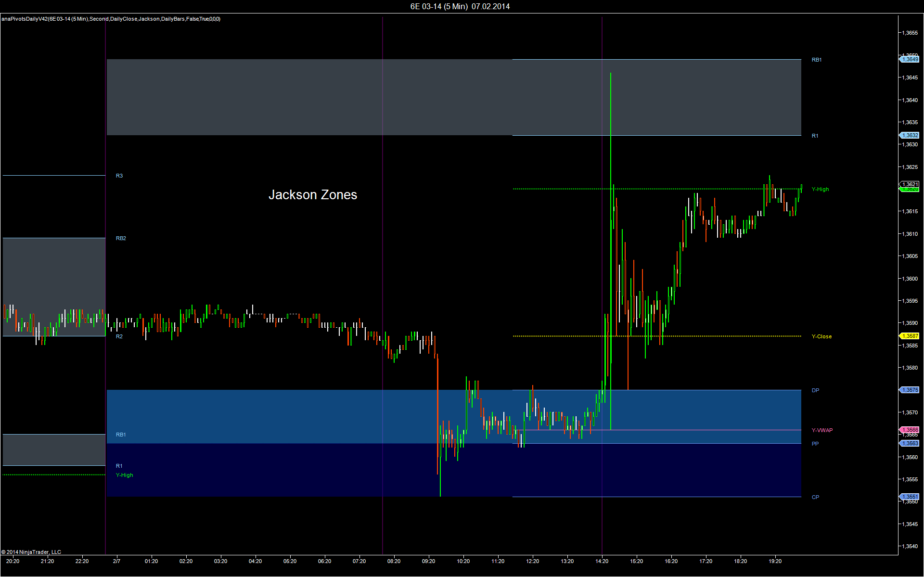The width and height of the screenshot is (924, 577).
Task: Select the yellow Y-Close line label
Action: tap(821, 336)
